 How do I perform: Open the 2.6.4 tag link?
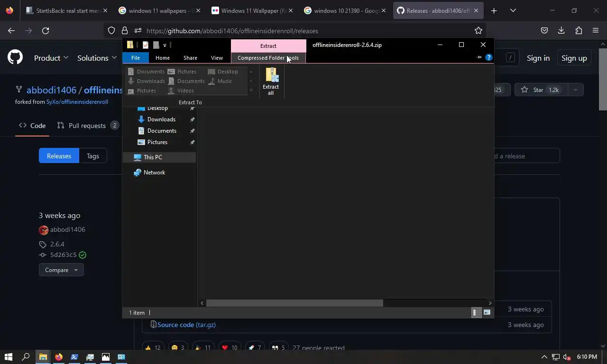(x=57, y=244)
